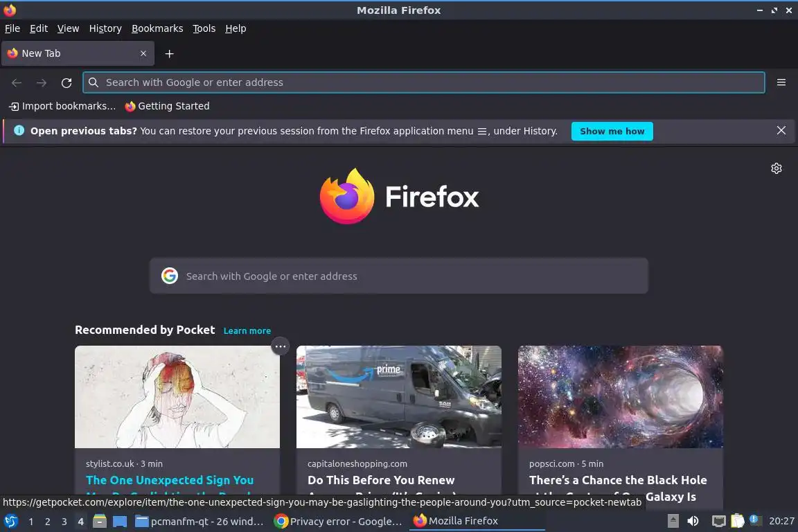Open the three-dot menu on the stylist.co.uk card
This screenshot has height=532, width=798.
tap(280, 346)
